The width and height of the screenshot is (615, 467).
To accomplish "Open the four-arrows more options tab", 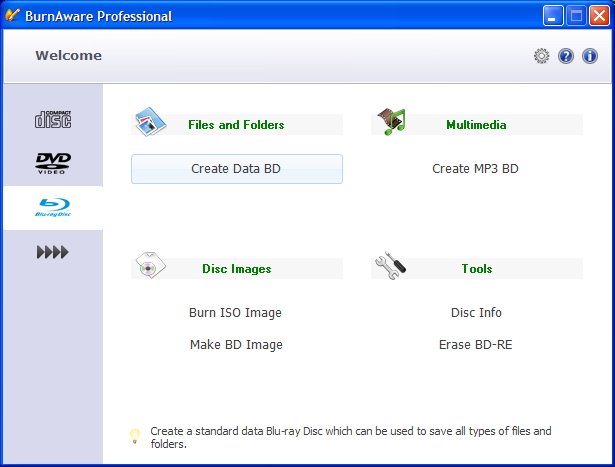I will click(53, 252).
